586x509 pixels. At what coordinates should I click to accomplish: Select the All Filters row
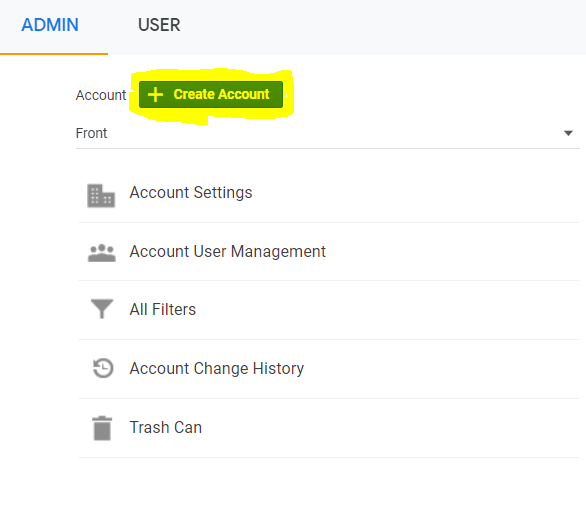(329, 310)
